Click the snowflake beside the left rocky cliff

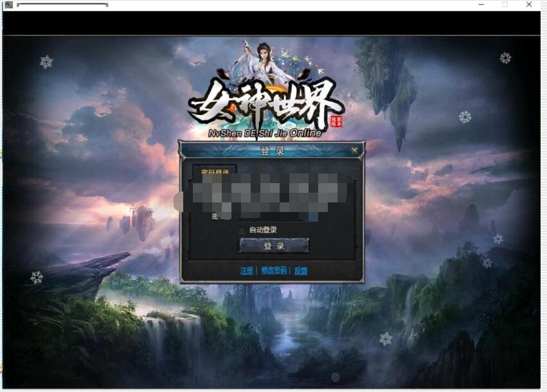37,277
